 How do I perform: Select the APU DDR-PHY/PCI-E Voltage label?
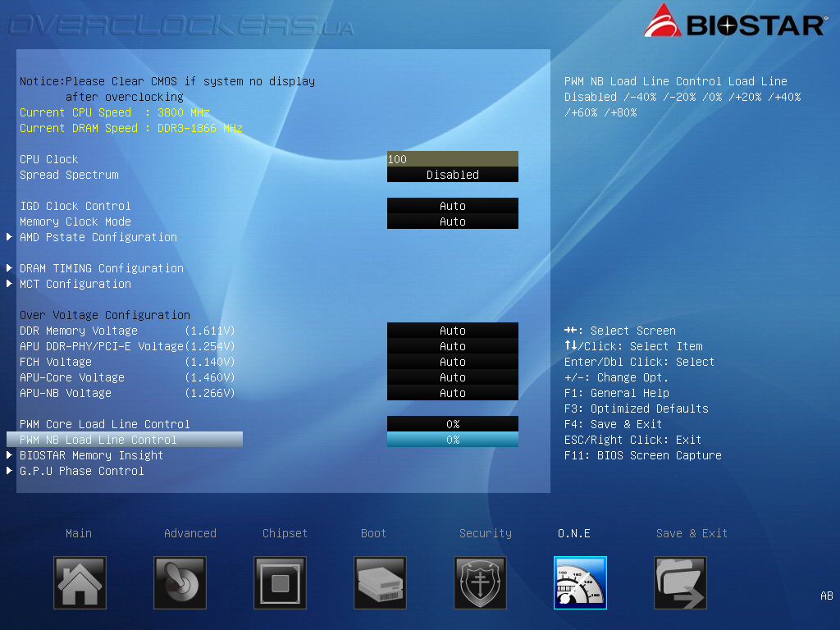(102, 347)
